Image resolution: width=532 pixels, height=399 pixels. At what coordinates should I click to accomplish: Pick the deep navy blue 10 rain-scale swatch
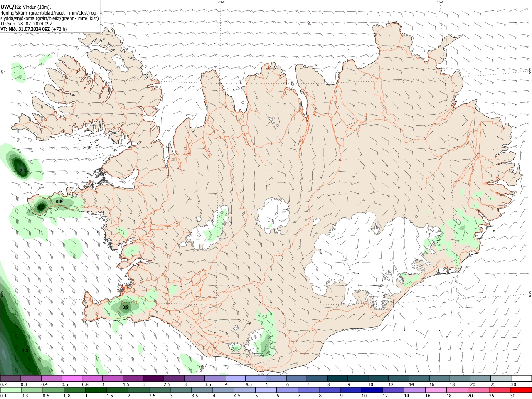(372, 390)
